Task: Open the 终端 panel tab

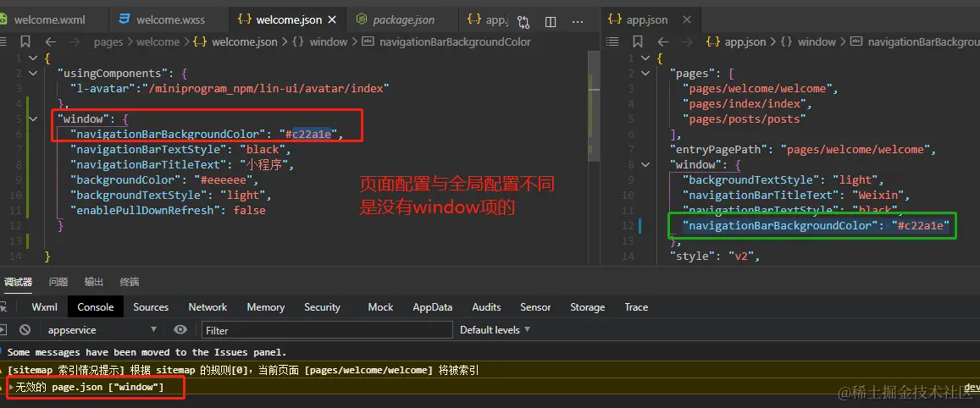Action: pyautogui.click(x=130, y=282)
